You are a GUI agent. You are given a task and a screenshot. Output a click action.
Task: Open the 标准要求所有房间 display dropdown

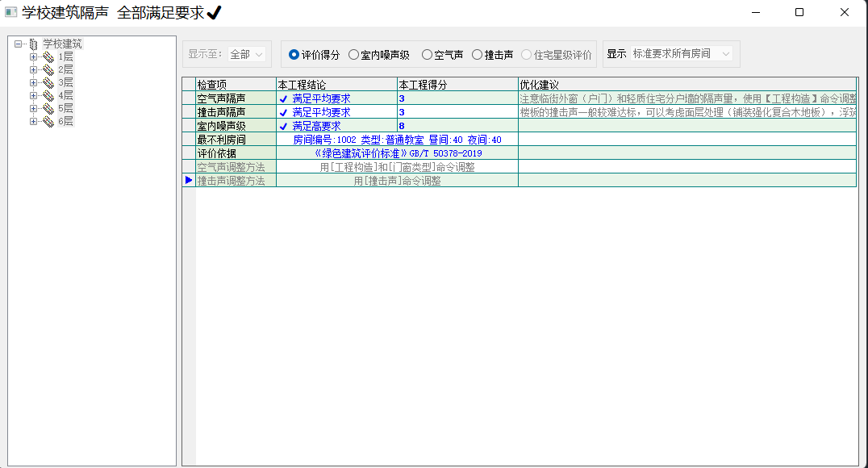pos(682,54)
